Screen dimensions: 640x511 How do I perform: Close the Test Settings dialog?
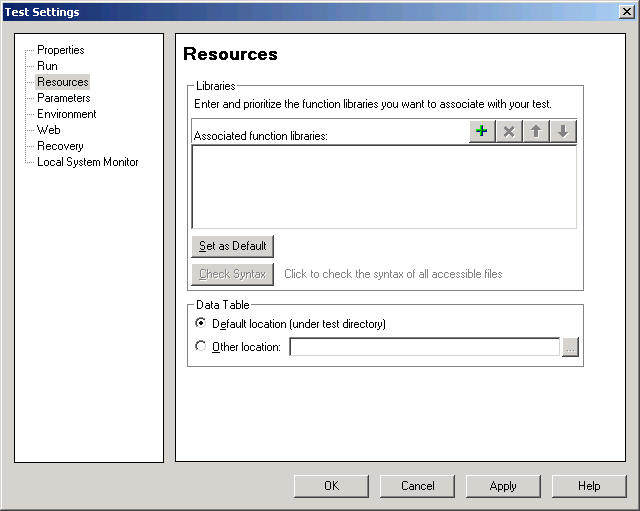(626, 11)
